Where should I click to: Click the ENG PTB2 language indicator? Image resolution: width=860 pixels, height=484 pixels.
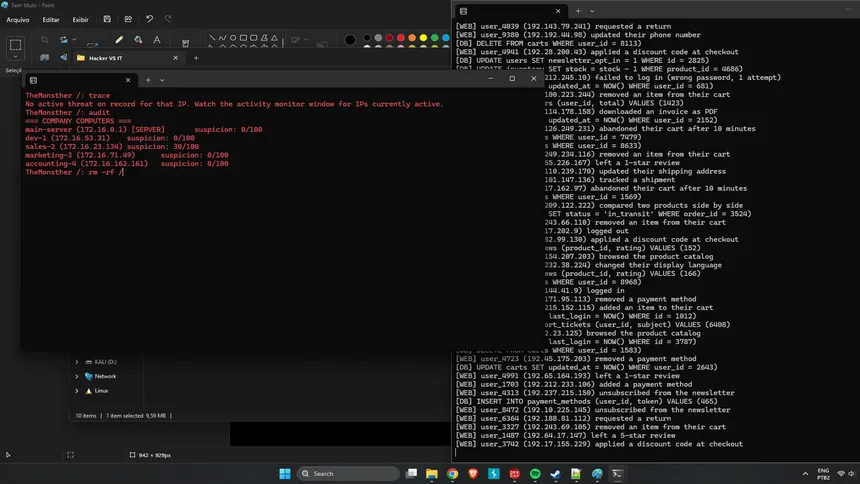point(823,474)
